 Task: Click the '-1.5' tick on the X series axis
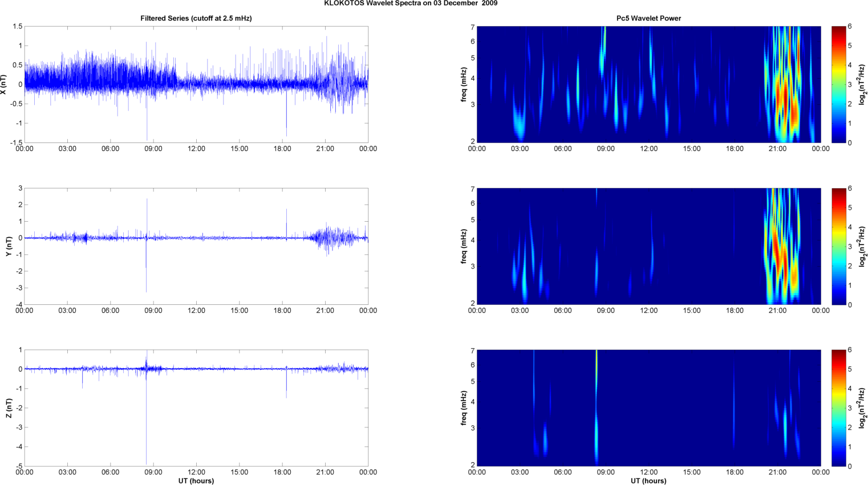click(x=16, y=142)
